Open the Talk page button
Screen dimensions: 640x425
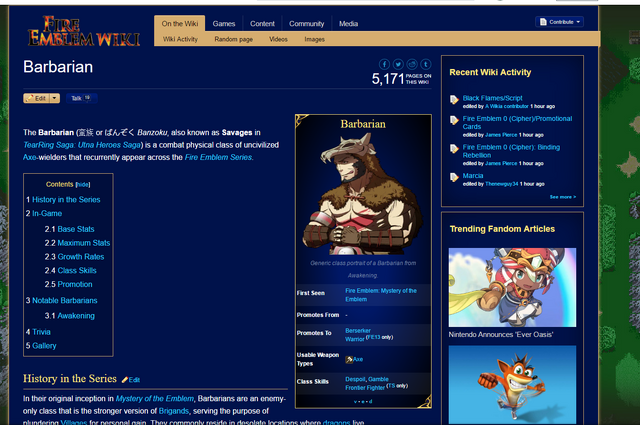82,98
